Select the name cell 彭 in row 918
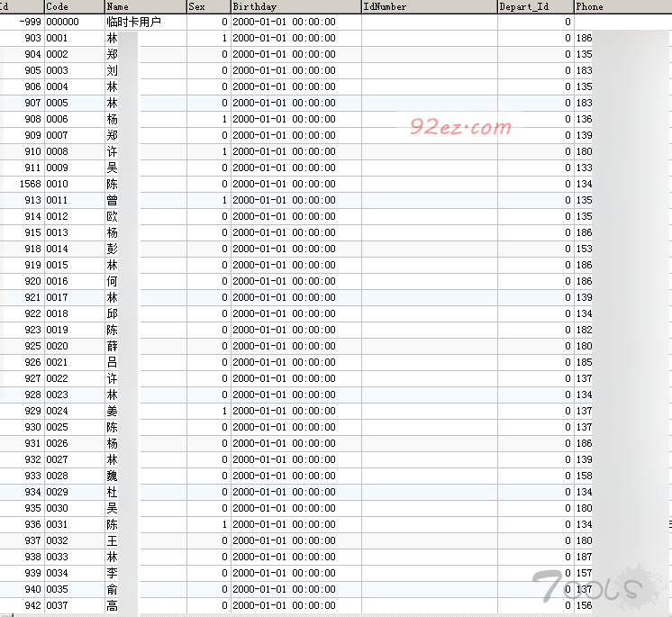This screenshot has height=617, width=672. 146,249
